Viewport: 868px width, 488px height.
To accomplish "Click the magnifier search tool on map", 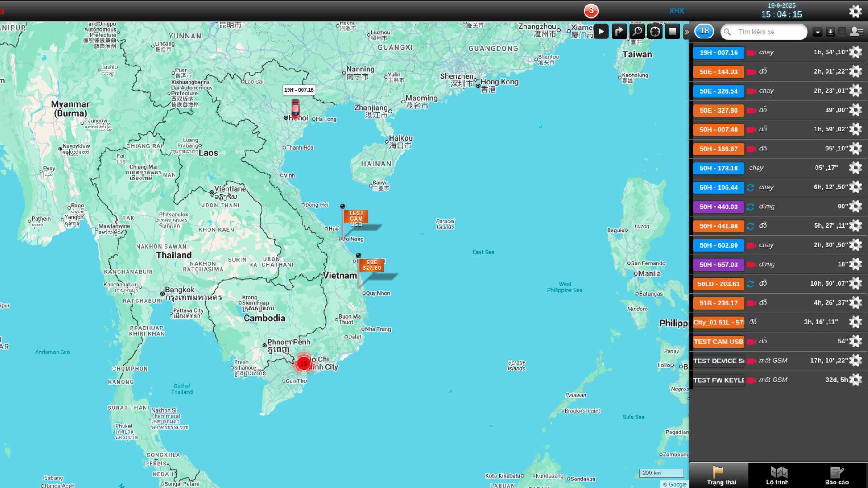I will 637,32.
